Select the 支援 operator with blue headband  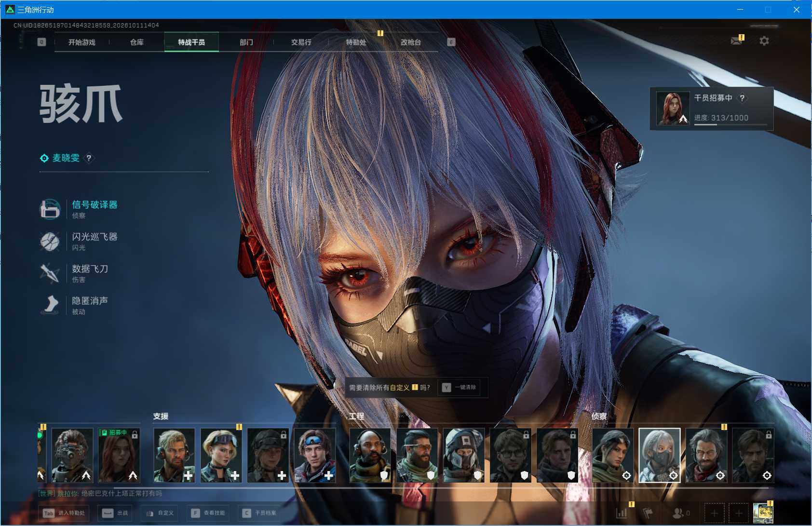(x=314, y=455)
